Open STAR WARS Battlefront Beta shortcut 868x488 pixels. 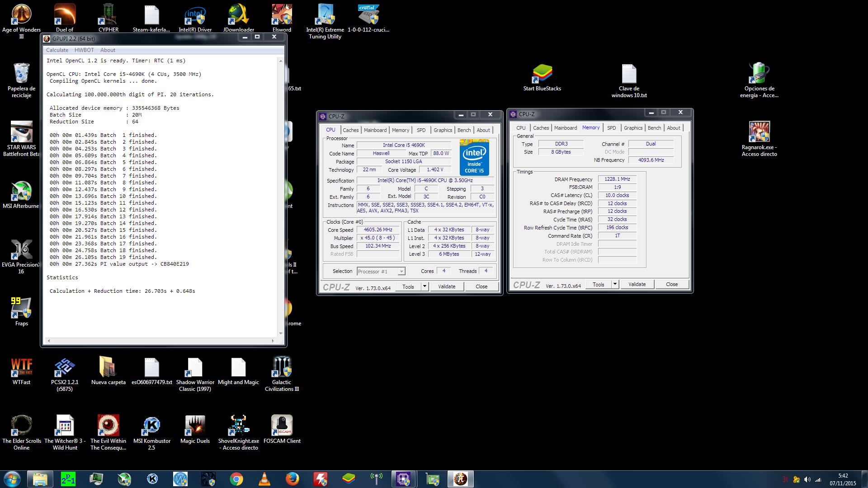point(21,139)
